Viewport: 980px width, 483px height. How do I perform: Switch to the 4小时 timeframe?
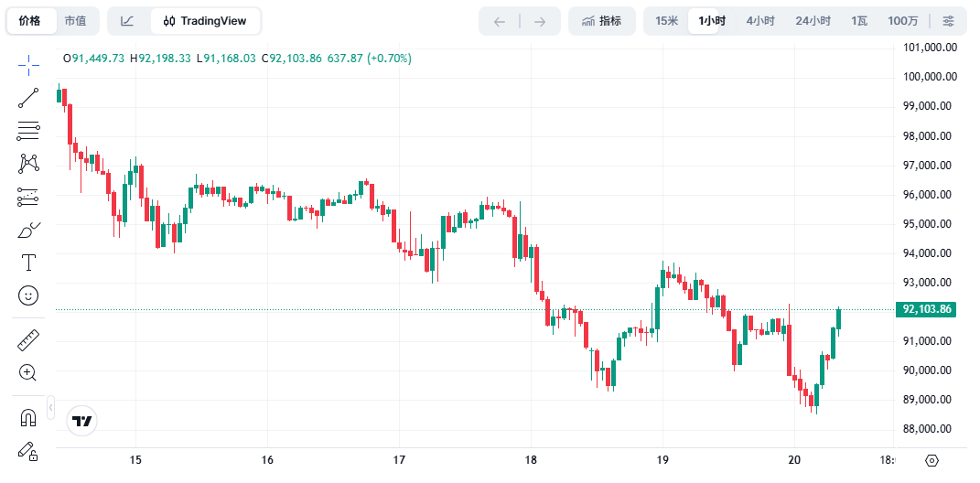(x=759, y=21)
